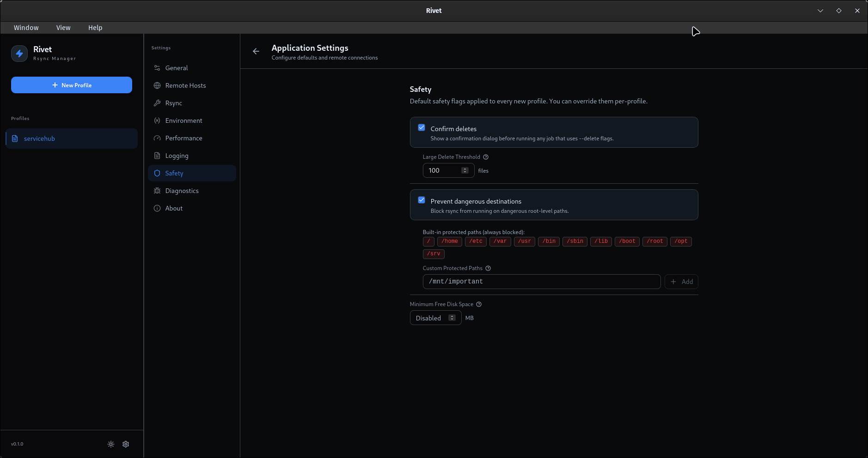This screenshot has width=868, height=458.
Task: Open the View menu
Action: (63, 28)
